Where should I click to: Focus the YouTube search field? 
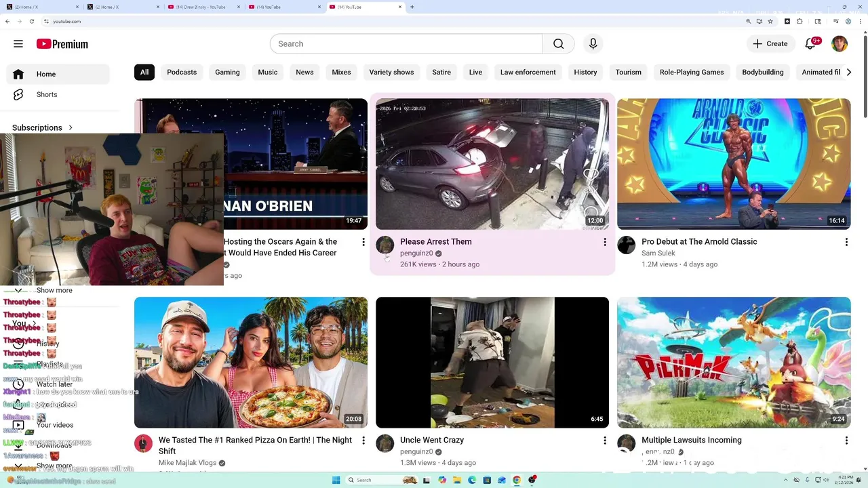[x=406, y=44]
